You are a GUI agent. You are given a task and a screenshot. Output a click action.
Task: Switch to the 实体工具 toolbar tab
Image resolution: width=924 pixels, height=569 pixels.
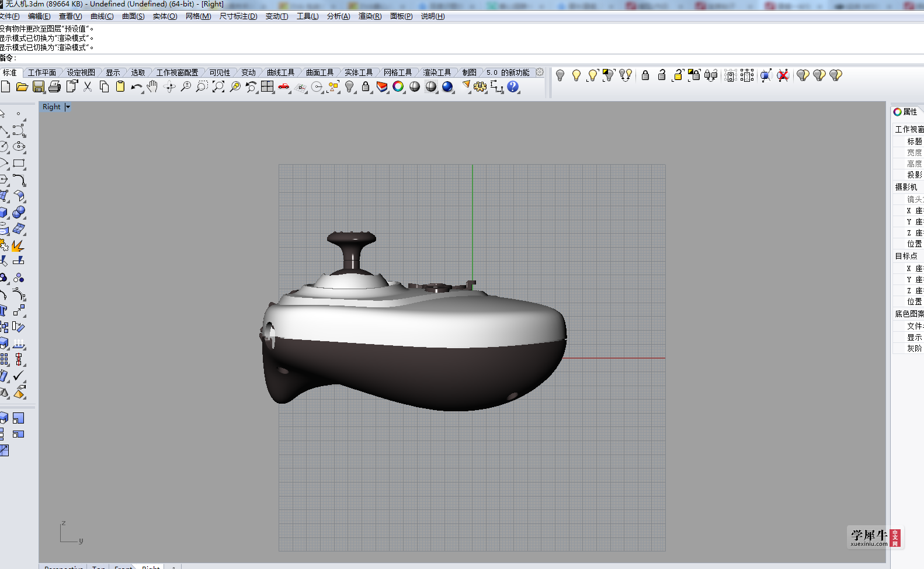click(359, 72)
